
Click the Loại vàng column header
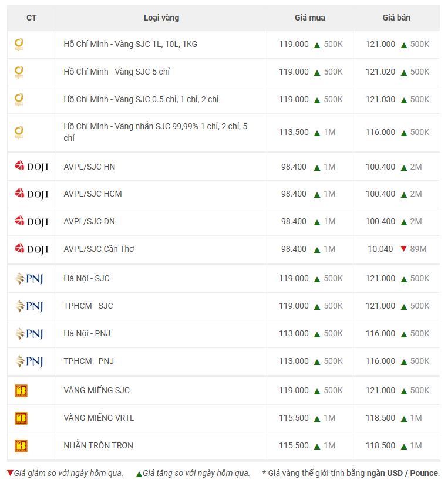click(x=161, y=18)
